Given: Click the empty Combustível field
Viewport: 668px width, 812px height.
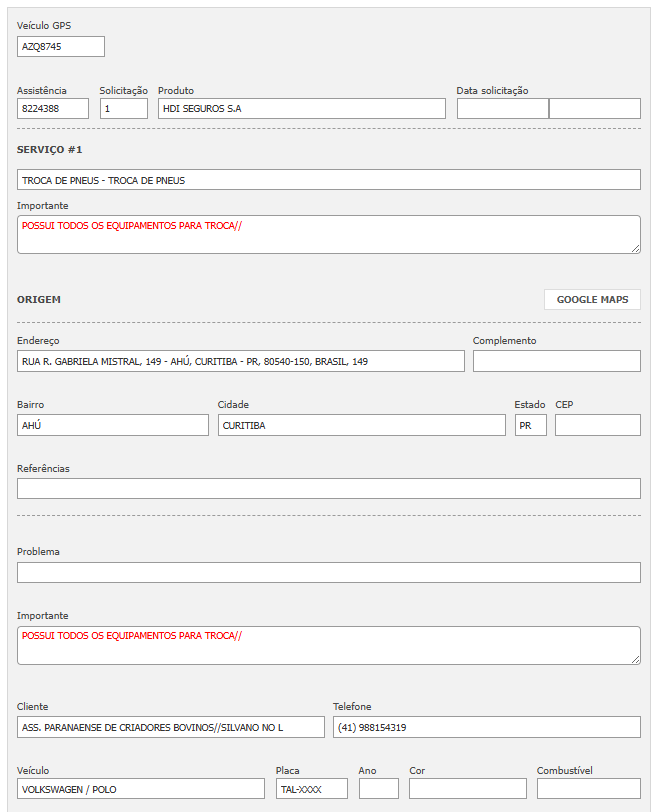Looking at the screenshot, I should pos(588,789).
